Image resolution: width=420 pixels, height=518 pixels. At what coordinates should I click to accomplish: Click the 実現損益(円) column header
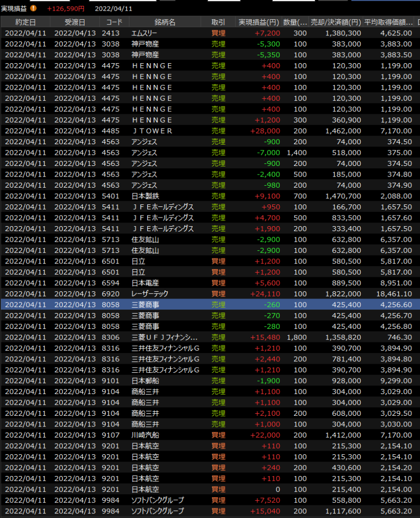click(x=258, y=22)
